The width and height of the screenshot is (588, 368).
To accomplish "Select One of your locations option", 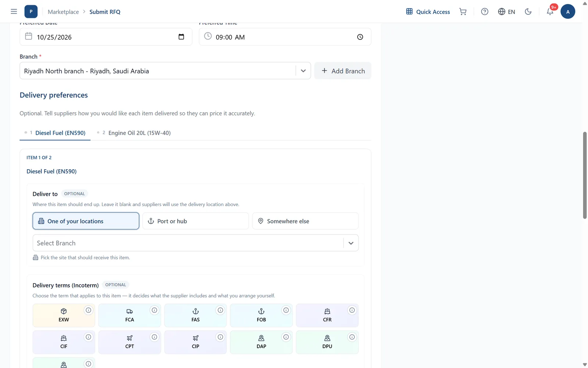I will pyautogui.click(x=86, y=221).
